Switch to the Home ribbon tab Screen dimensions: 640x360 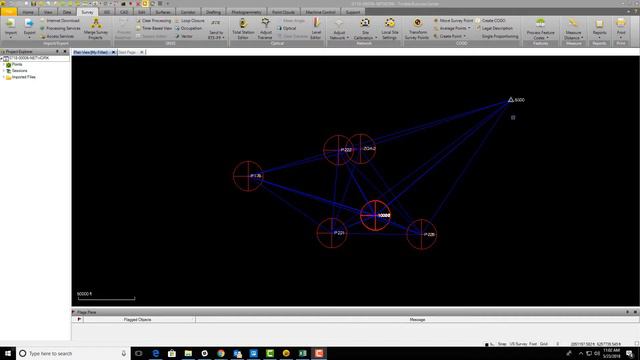28,12
